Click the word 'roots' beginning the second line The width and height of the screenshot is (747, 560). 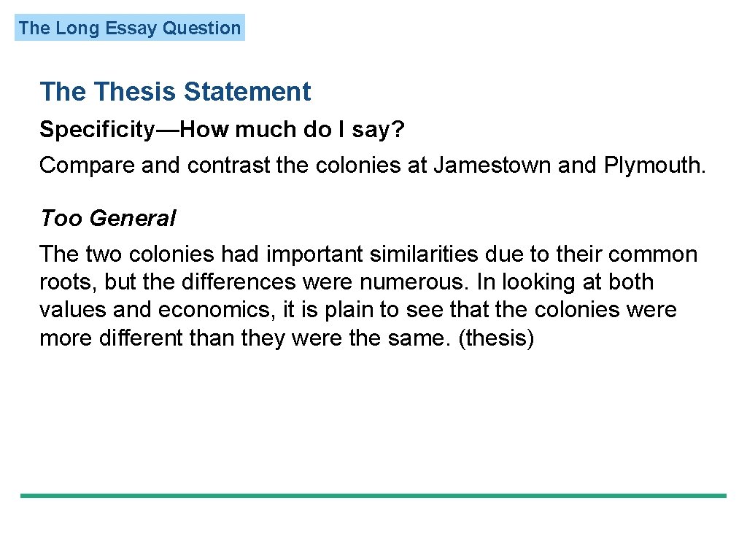coord(66,282)
